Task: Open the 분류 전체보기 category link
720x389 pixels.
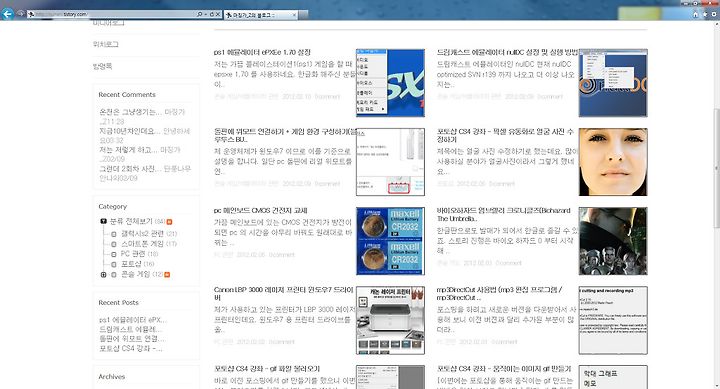Action: pos(131,221)
